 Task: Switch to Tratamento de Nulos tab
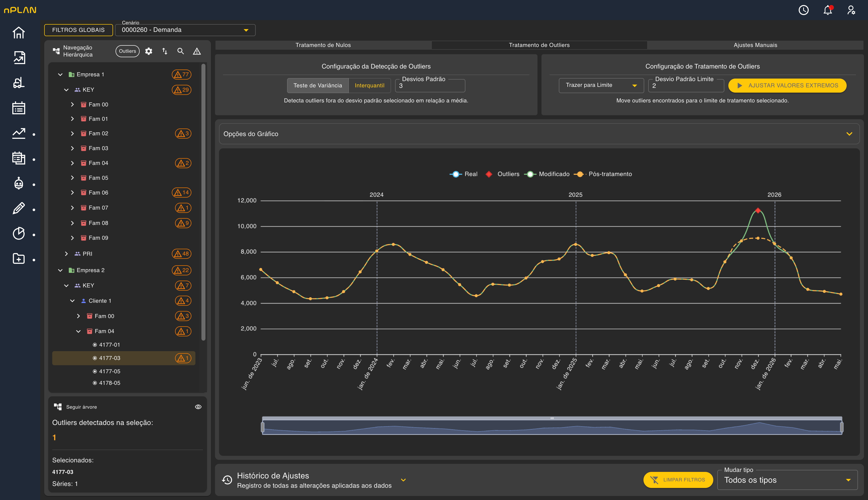point(323,45)
